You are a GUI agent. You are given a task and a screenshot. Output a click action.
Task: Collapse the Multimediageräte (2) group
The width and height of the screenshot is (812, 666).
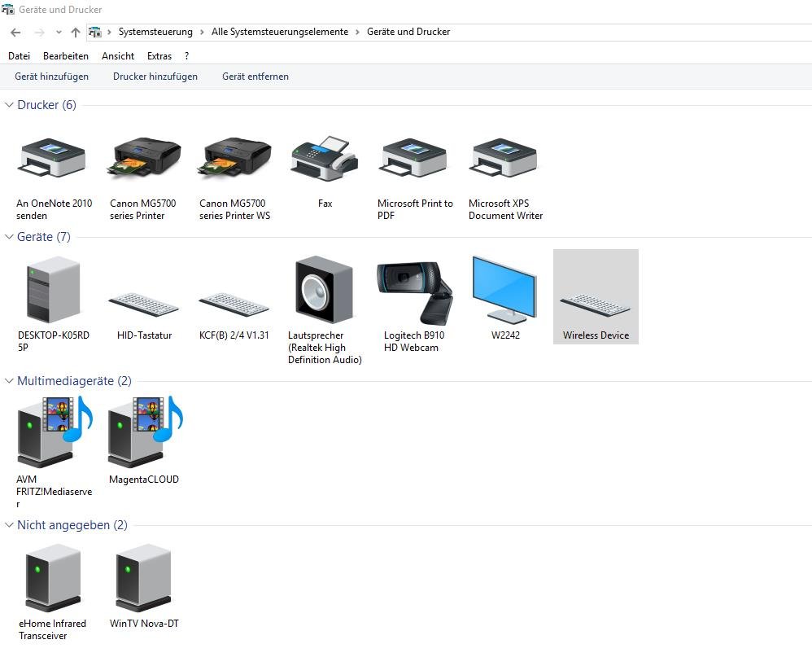click(x=9, y=381)
